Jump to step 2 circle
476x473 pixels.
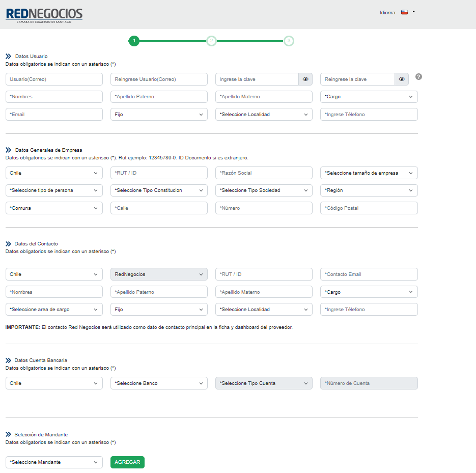pos(211,41)
